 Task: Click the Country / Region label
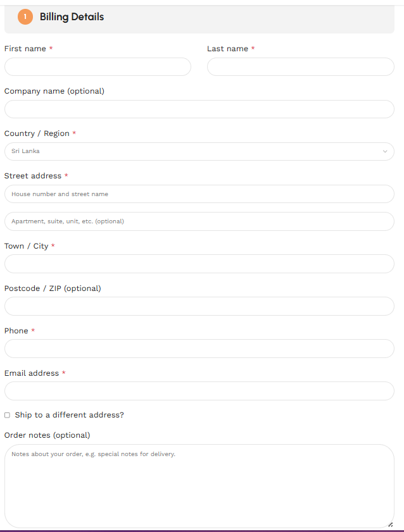click(x=37, y=133)
